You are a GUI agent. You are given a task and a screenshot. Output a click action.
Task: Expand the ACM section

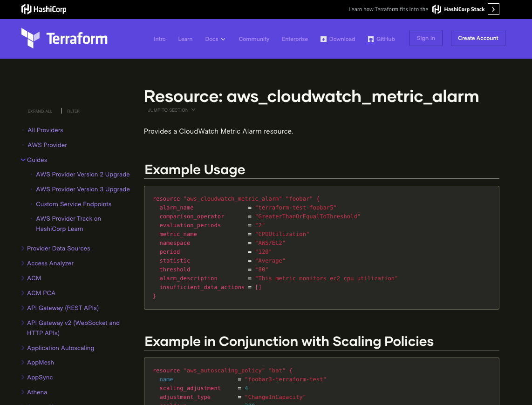[31, 278]
